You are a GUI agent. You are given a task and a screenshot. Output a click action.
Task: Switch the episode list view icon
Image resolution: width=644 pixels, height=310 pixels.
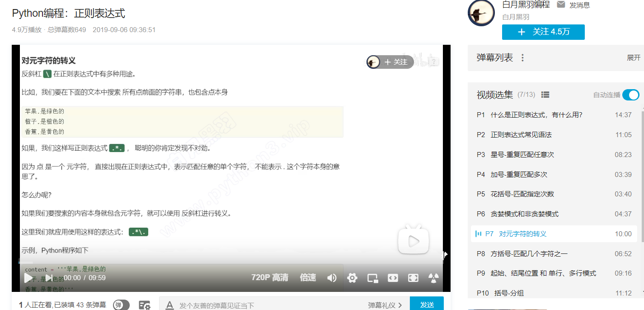tap(545, 95)
